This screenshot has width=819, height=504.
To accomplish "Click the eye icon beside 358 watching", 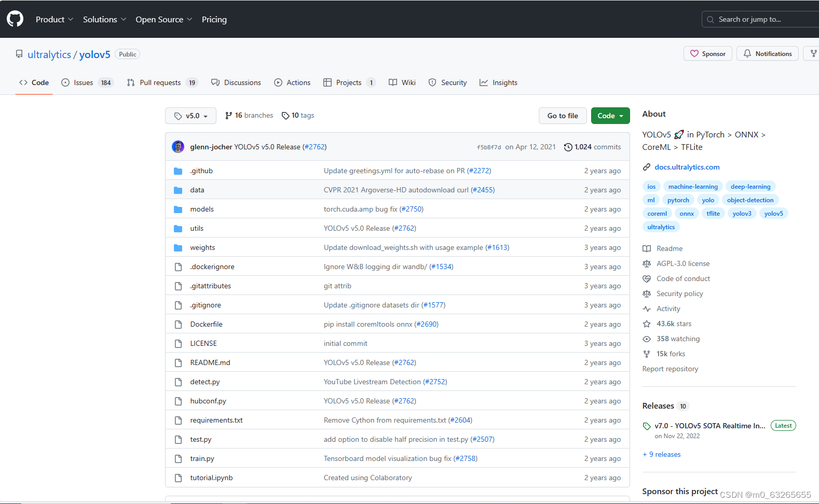I will pyautogui.click(x=647, y=339).
